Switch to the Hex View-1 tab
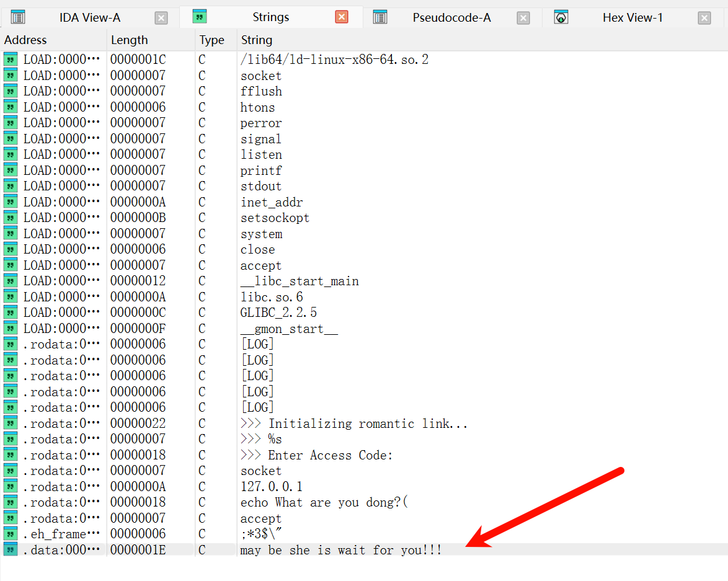The width and height of the screenshot is (728, 581). click(x=633, y=18)
